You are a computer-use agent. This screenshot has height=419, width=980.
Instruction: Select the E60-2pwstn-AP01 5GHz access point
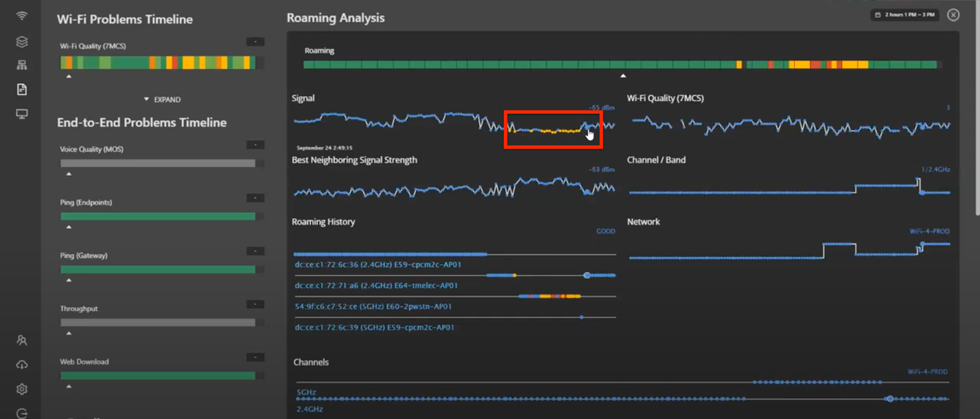pos(372,306)
